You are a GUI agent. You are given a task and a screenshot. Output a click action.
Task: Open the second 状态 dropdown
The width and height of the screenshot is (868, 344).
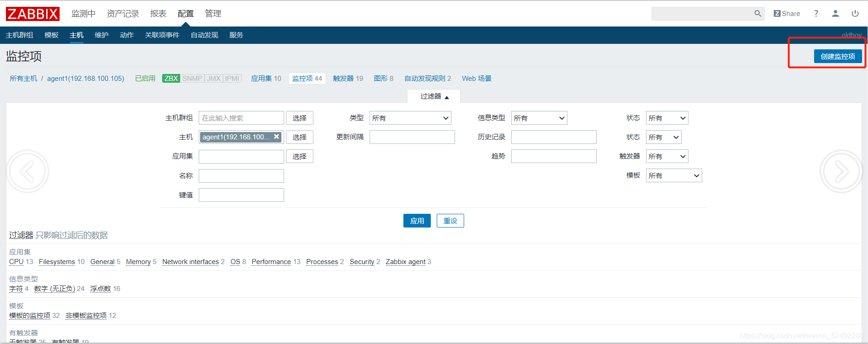click(664, 137)
